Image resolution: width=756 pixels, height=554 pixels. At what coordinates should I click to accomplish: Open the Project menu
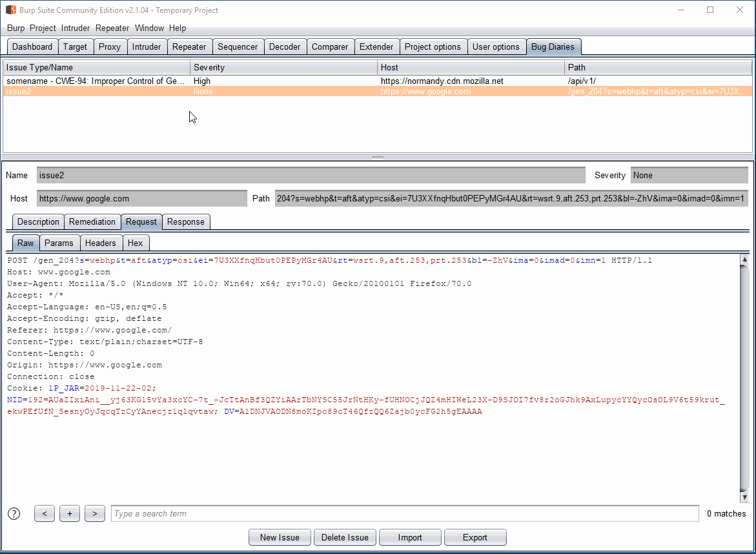43,28
